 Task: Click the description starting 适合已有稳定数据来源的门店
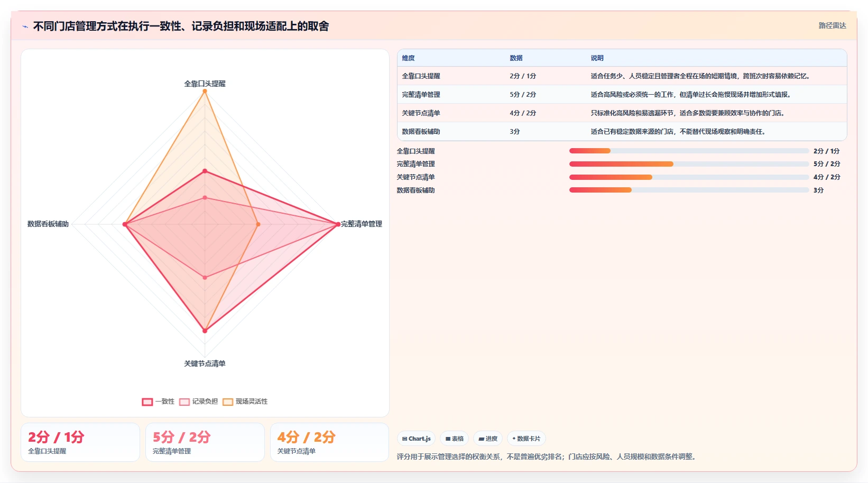point(678,132)
